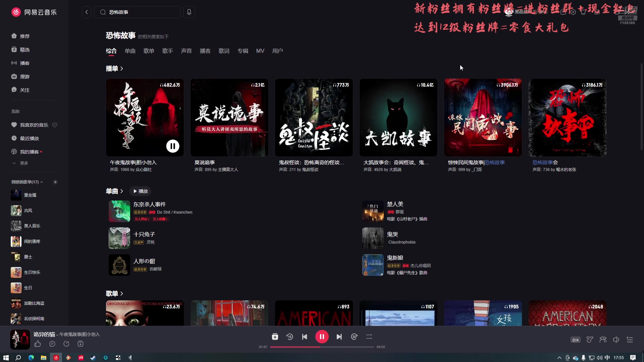The width and height of the screenshot is (644, 362).
Task: Pause playback with the red button
Action: click(322, 337)
